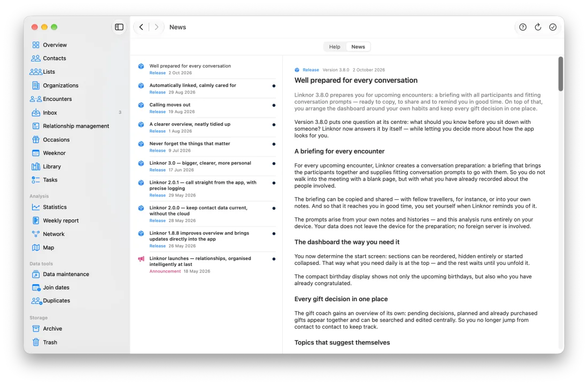Viewport: 588px width, 385px height.
Task: Open the Linknor 3.0 release article
Action: [207, 167]
